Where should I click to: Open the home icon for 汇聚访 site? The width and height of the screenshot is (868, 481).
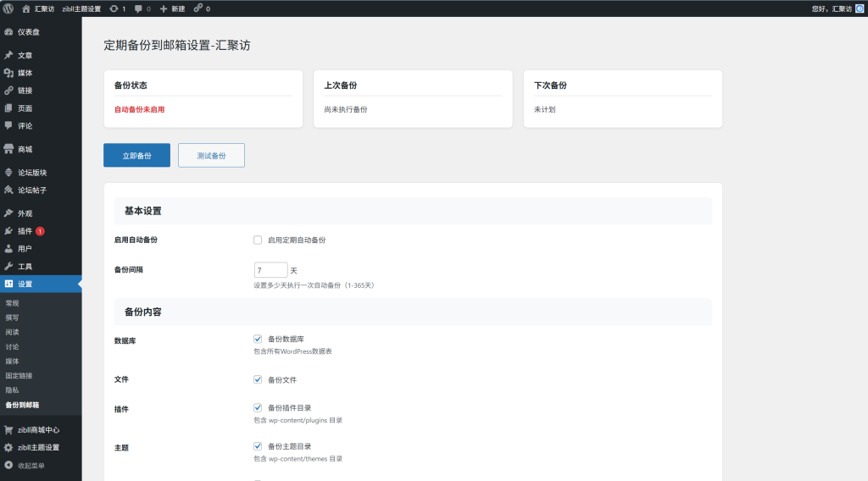click(x=26, y=8)
